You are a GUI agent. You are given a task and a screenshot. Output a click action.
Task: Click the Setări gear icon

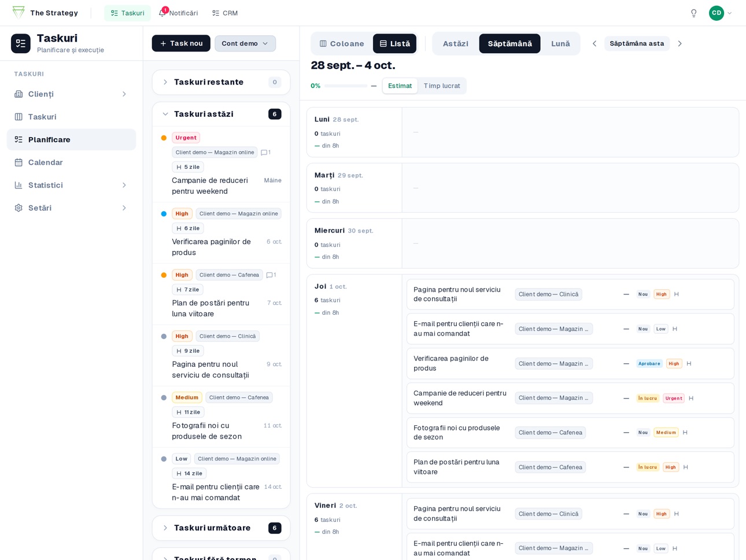pos(19,208)
